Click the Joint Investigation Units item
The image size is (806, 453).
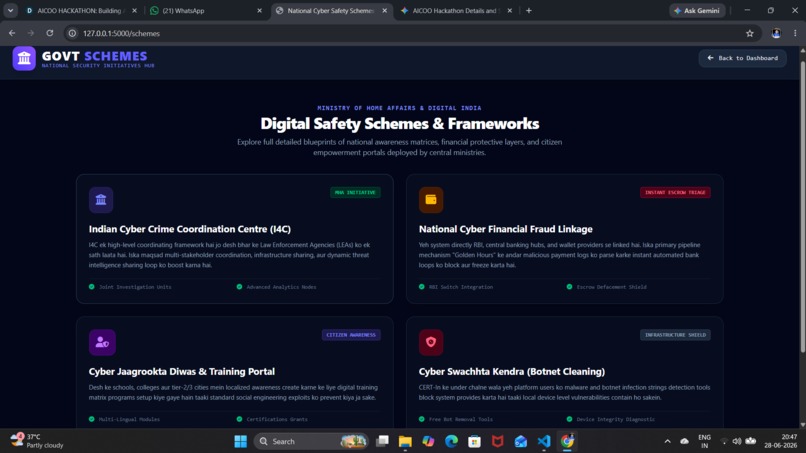point(130,287)
